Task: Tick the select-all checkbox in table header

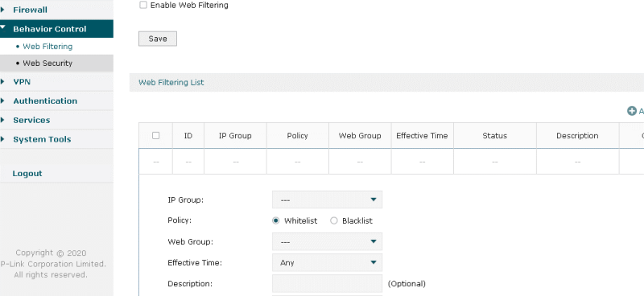Action: coord(155,135)
